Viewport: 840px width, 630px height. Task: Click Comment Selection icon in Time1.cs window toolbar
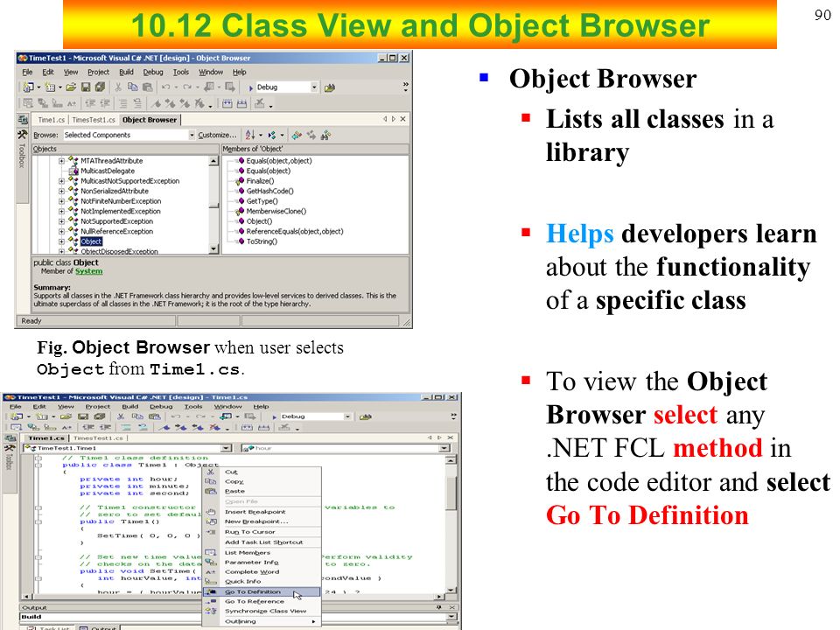(126, 428)
